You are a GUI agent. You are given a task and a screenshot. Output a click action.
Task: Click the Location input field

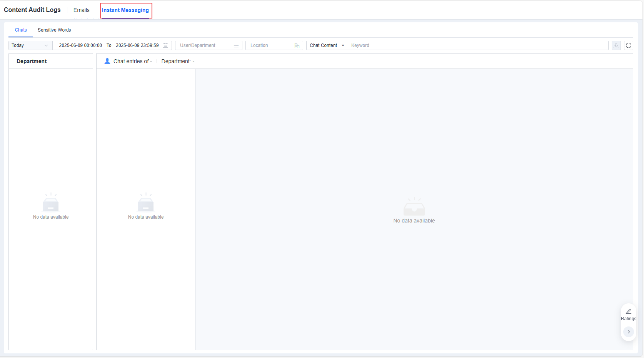(x=274, y=45)
